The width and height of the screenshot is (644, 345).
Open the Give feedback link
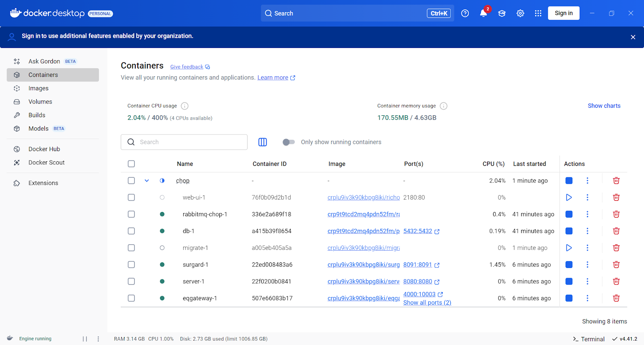(190, 67)
